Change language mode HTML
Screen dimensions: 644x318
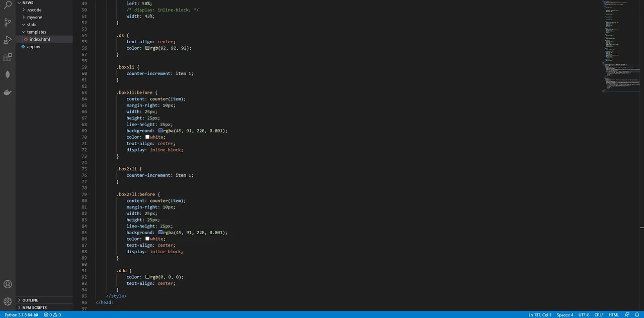point(614,315)
